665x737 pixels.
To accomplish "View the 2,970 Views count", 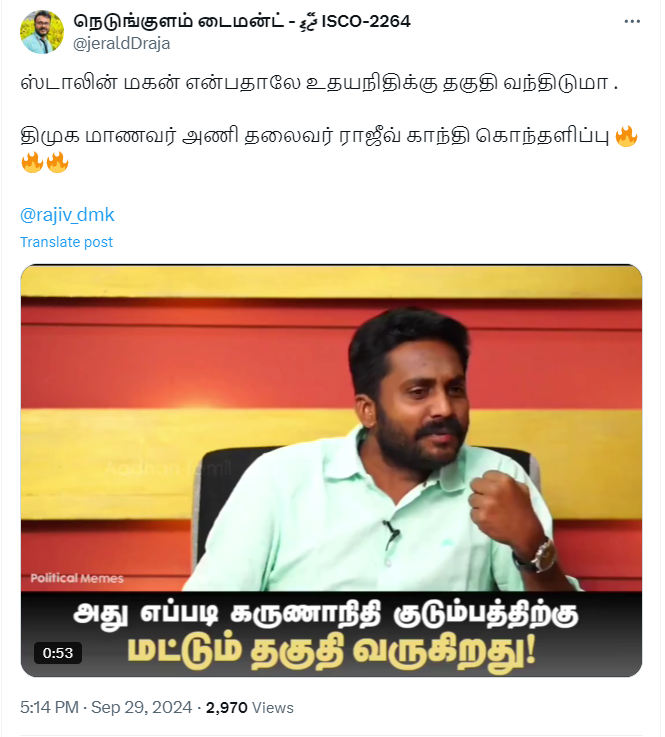I will pos(250,707).
